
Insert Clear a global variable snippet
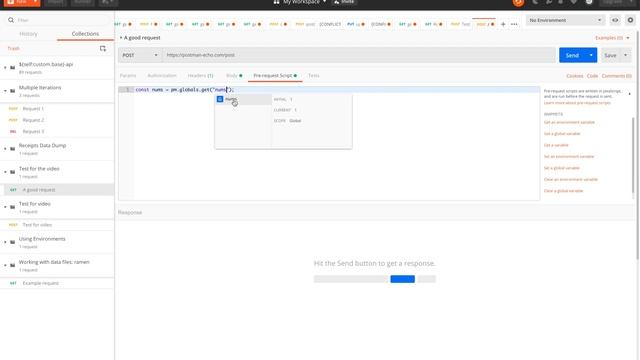click(563, 191)
